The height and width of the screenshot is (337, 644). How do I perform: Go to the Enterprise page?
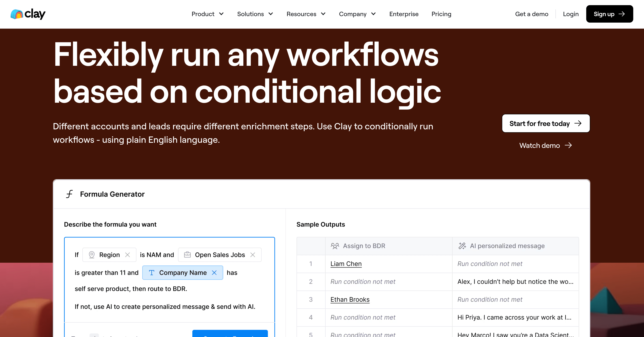point(404,14)
